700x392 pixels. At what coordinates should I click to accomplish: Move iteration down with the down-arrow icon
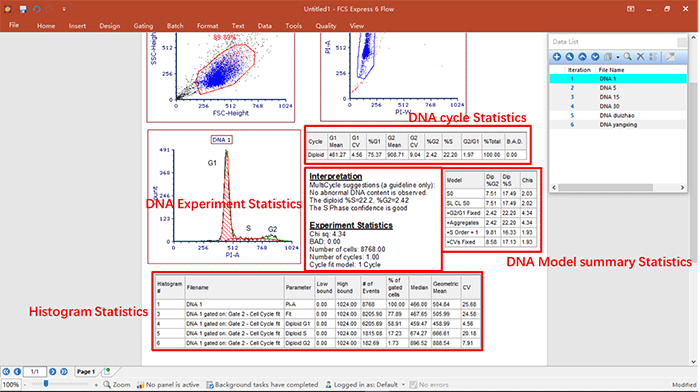(595, 57)
